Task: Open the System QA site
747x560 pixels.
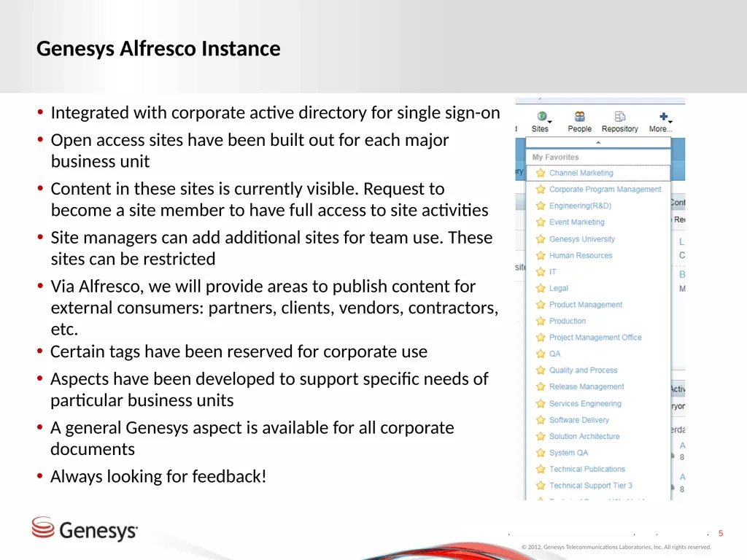Action: click(569, 452)
